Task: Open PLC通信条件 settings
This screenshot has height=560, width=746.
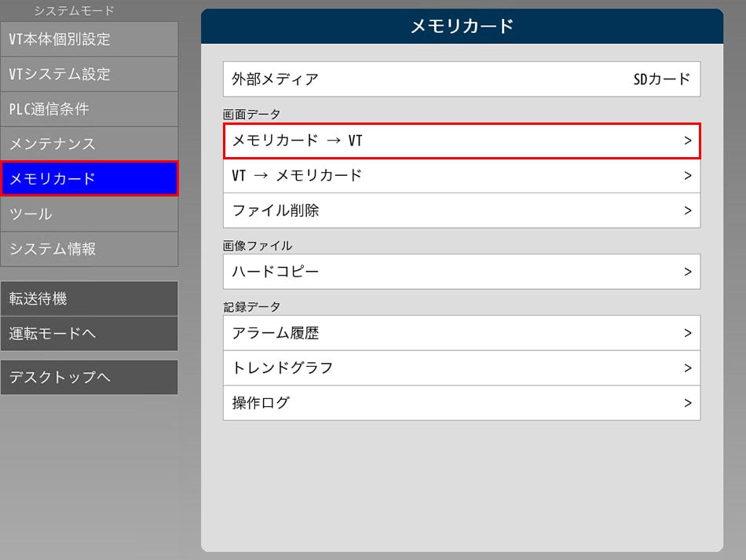Action: (89, 109)
